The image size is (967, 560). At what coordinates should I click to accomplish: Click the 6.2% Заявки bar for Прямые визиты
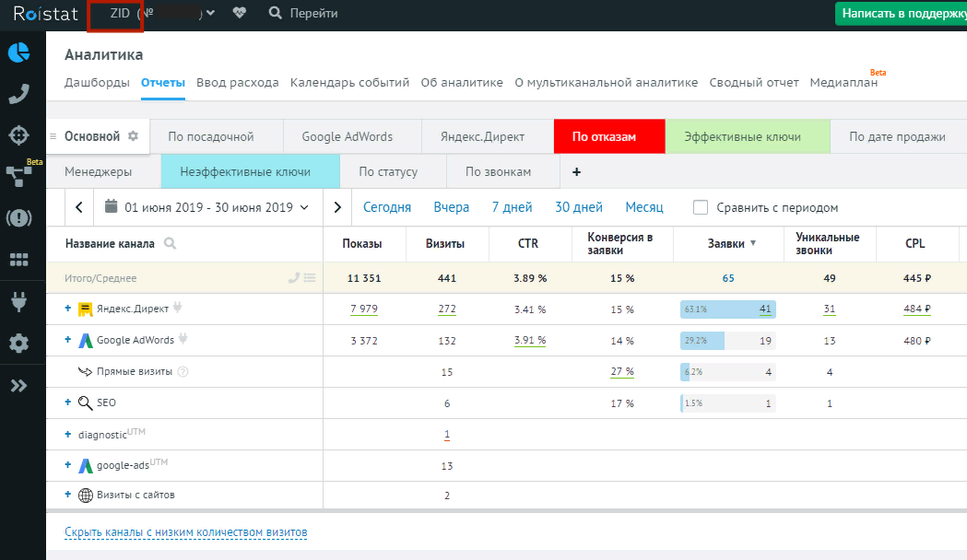(727, 372)
